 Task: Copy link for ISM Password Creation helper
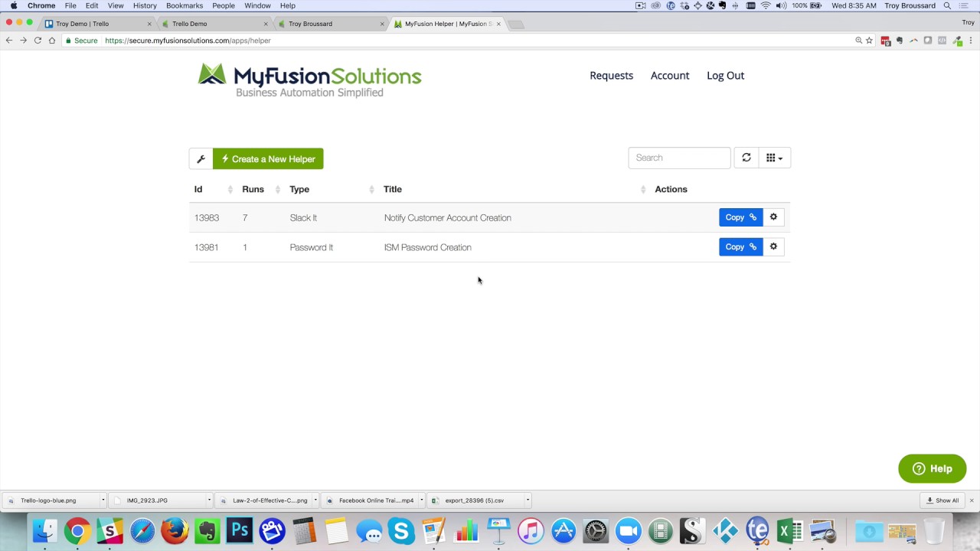point(740,246)
